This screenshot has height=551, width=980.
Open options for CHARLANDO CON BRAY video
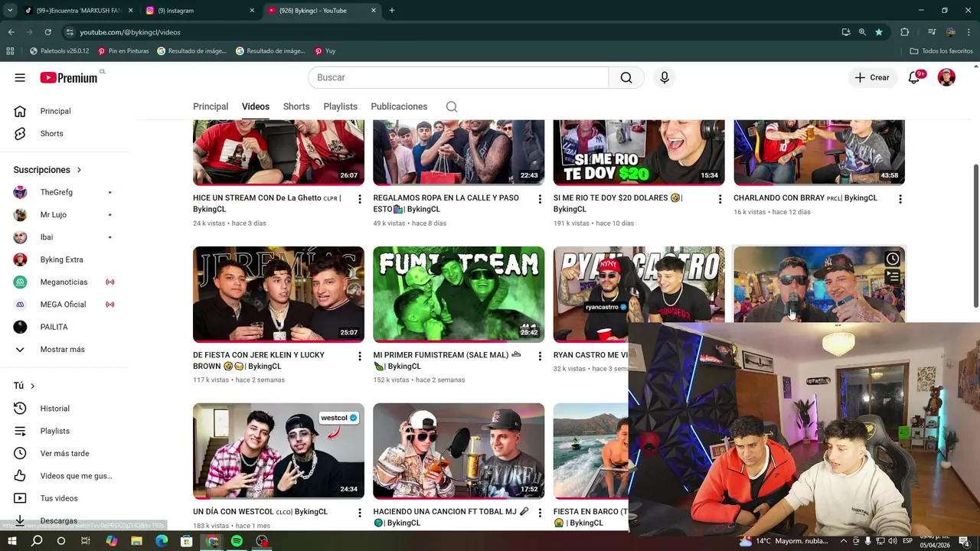900,199
